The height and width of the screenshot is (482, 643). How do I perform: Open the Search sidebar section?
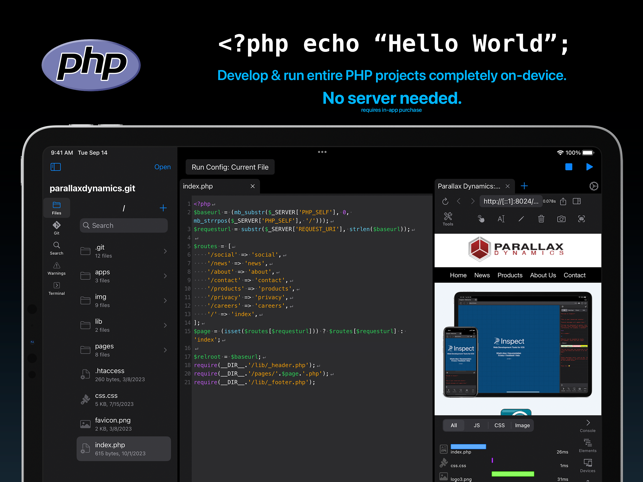(57, 248)
